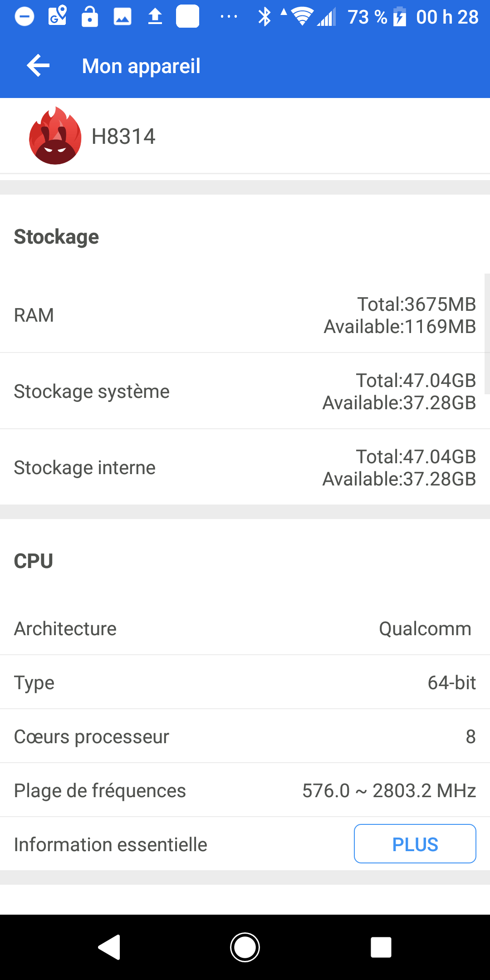Tap the do-not-disturb status icon
Screen dimensions: 490x980
24,17
